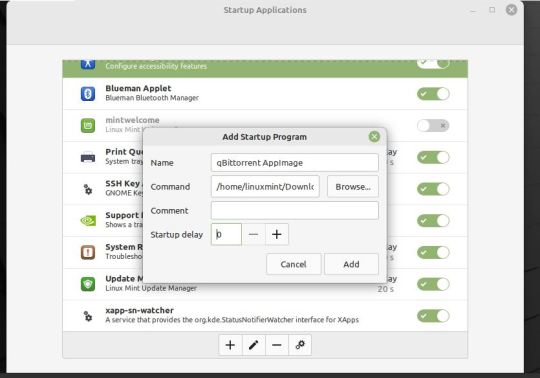Screen dimensions: 540x378
Task: Click the Blueman Applet Bluetooth icon
Action: 88,94
